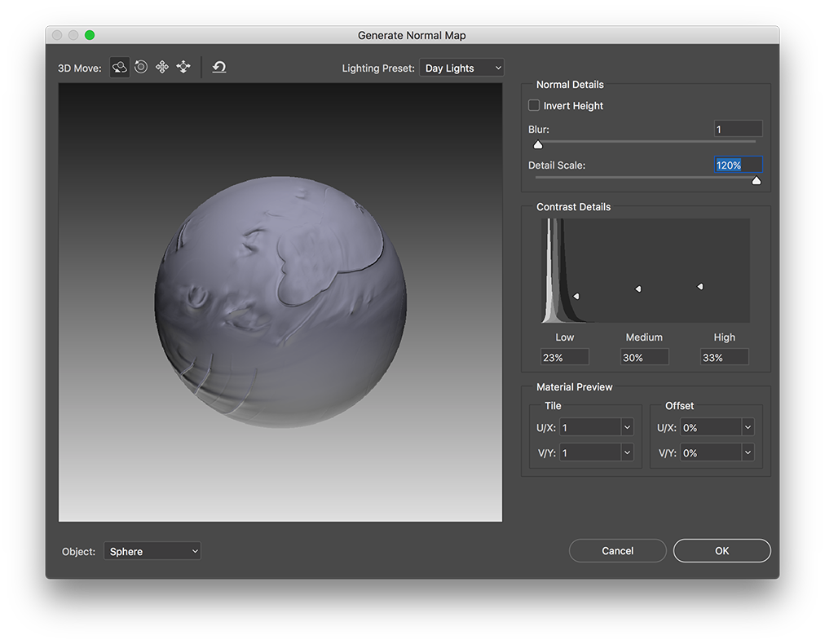825x644 pixels.
Task: Select the Slide 3D Camera tool
Action: [x=183, y=67]
